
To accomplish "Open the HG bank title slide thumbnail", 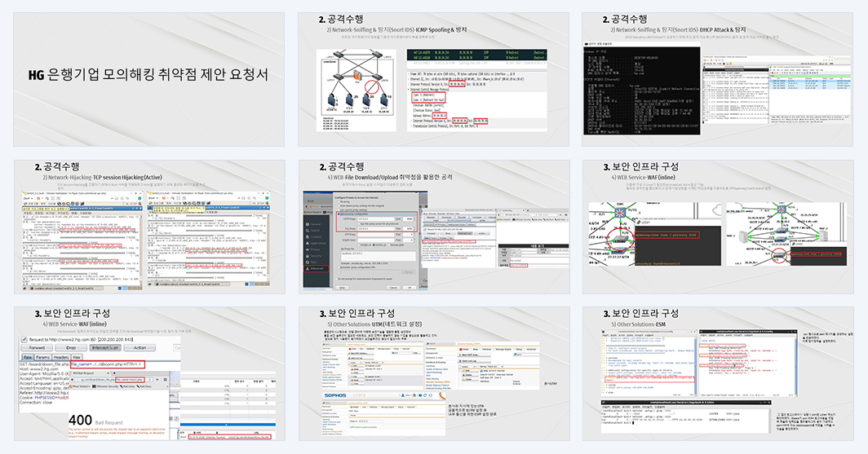I will tap(149, 80).
